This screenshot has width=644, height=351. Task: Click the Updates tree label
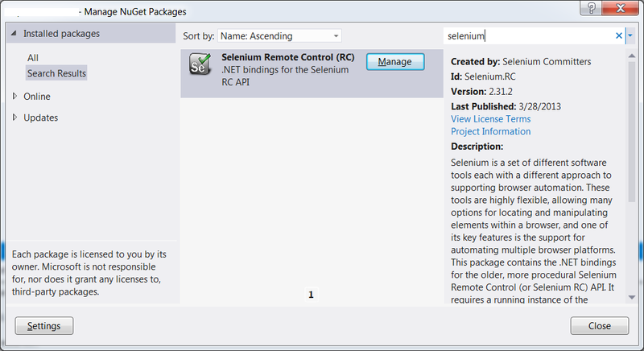pos(41,118)
